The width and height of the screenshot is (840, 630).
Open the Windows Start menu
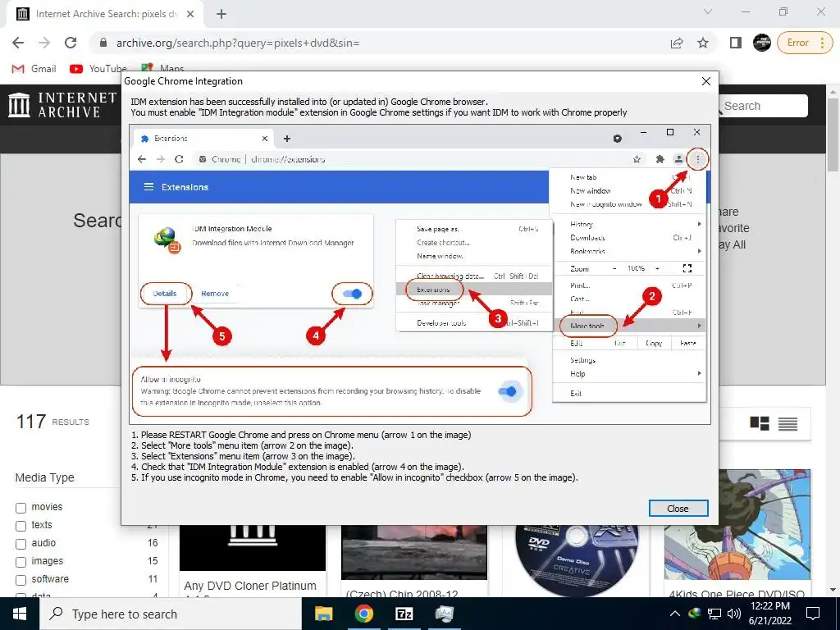[20, 614]
